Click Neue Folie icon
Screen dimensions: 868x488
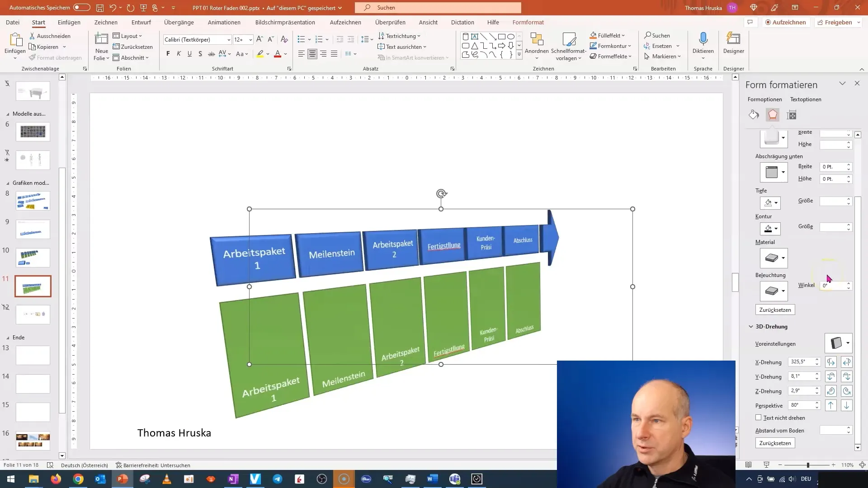pos(101,40)
